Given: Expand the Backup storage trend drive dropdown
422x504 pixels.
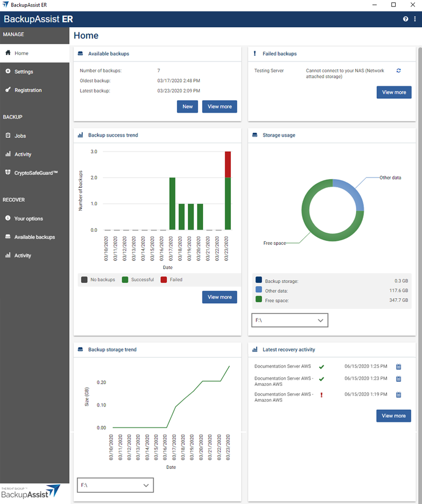Looking at the screenshot, I should pos(115,485).
